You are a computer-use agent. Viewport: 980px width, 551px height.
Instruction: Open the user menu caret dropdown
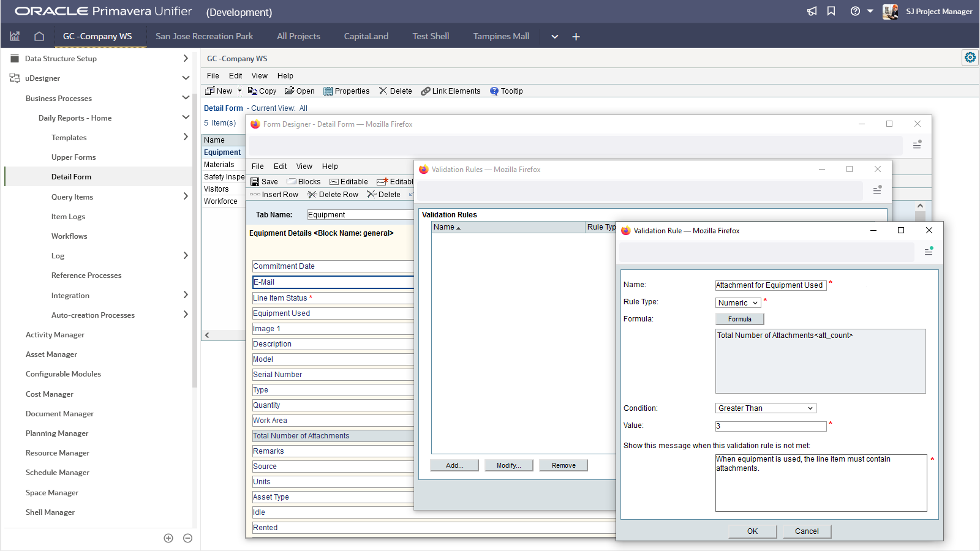[870, 11]
